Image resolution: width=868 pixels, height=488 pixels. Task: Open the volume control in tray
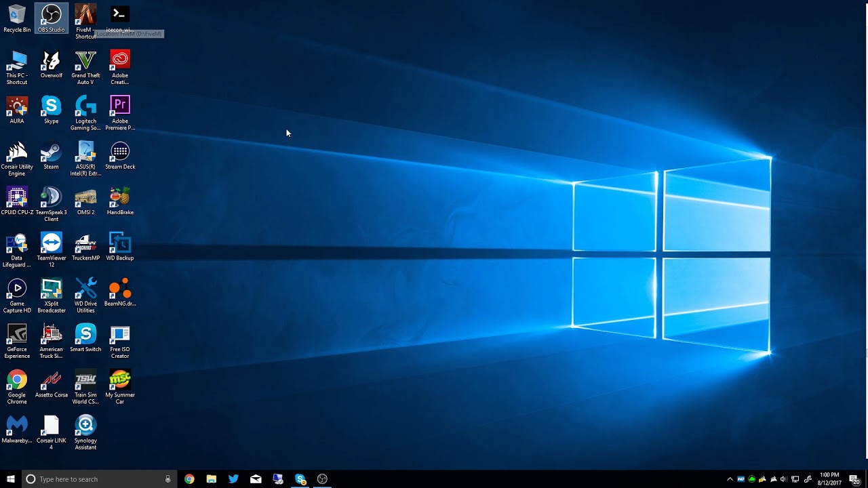784,479
